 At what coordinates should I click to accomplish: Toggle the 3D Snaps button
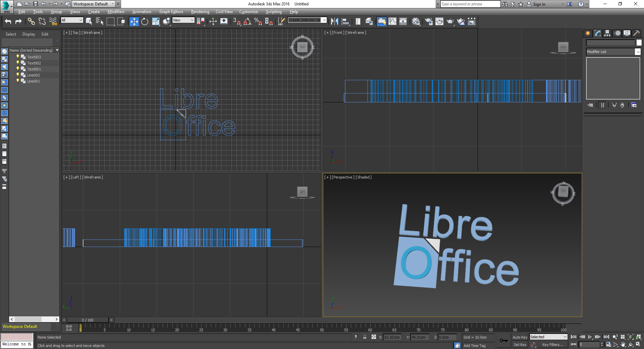click(236, 22)
